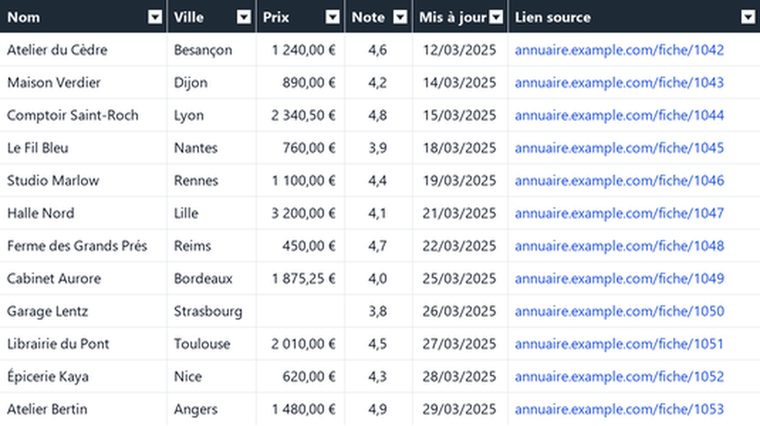Expand the Mis à jour filter arrow

(x=496, y=17)
